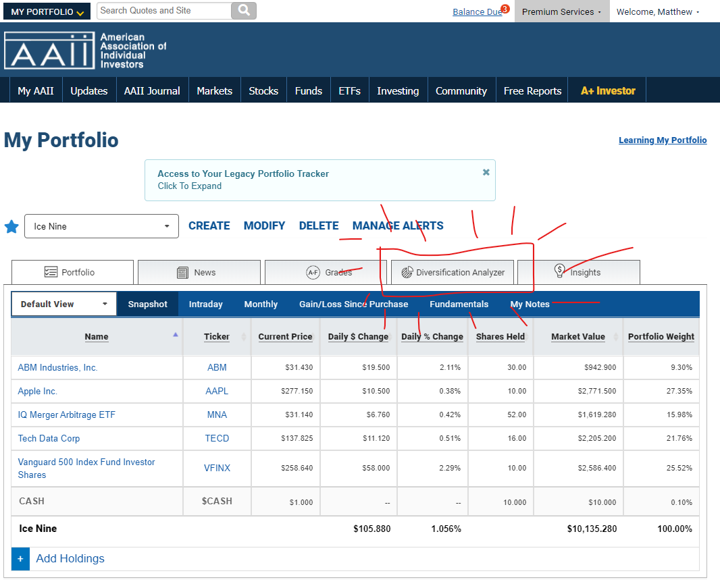Click the ABM ticker link
This screenshot has width=720, height=588.
coord(217,368)
